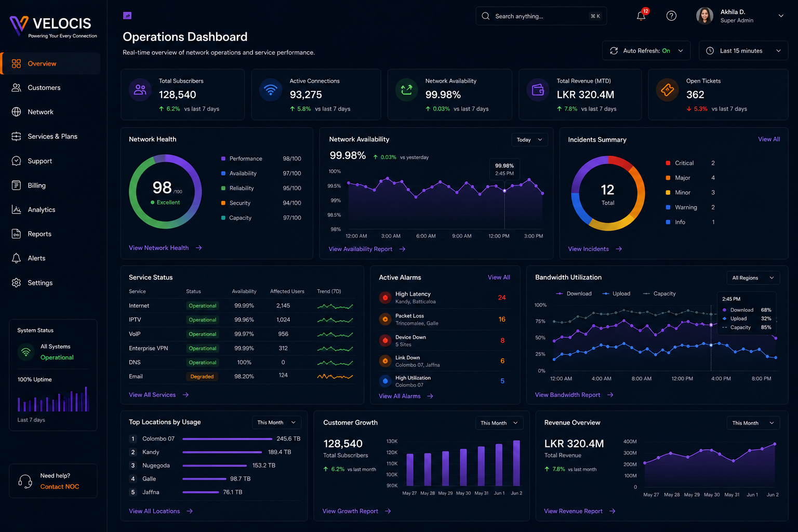Click the High Latency alarm icon
Screen dimensions: 798x532
pyautogui.click(x=385, y=298)
